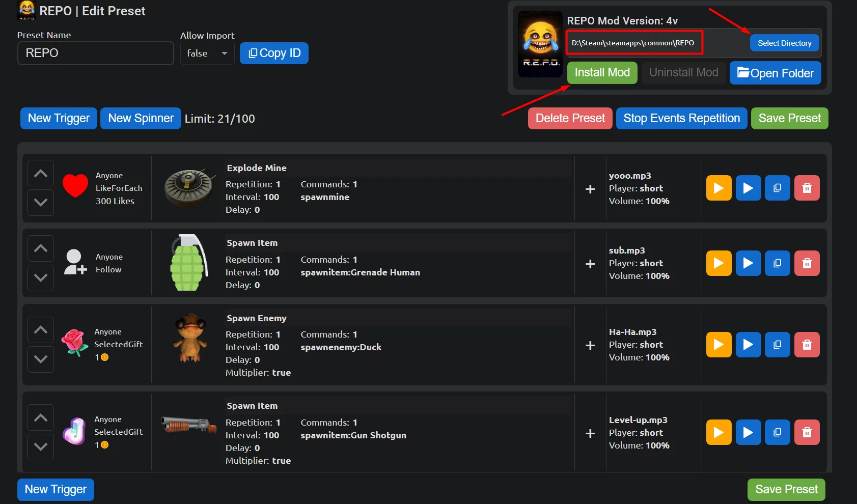Add an action to the Explode Mine trigger

pyautogui.click(x=590, y=189)
